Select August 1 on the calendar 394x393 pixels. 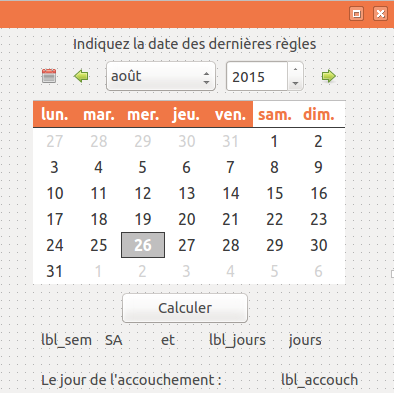click(274, 141)
